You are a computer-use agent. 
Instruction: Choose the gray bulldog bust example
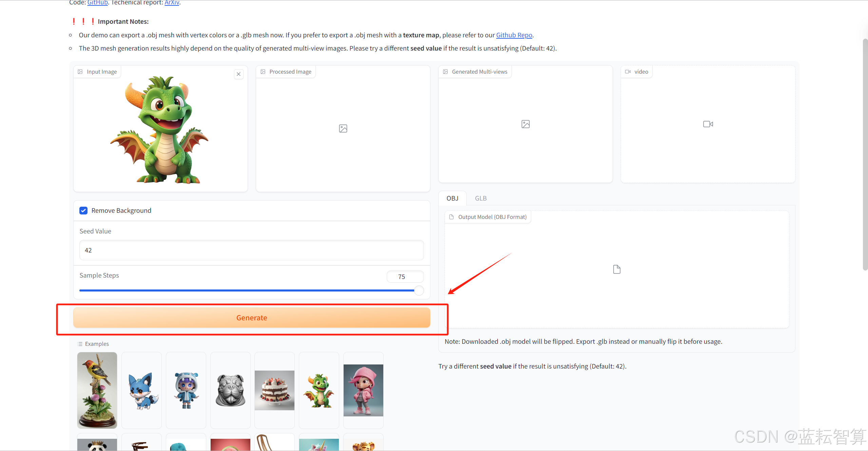(230, 390)
